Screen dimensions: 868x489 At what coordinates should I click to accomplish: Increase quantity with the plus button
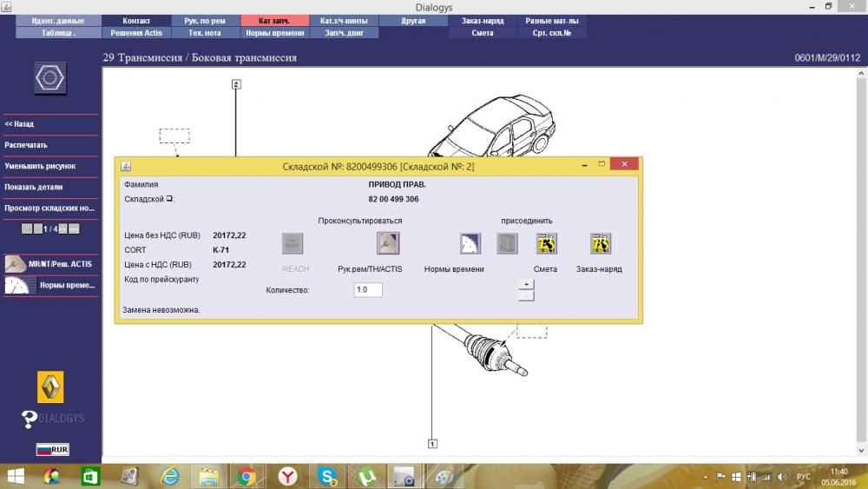526,284
